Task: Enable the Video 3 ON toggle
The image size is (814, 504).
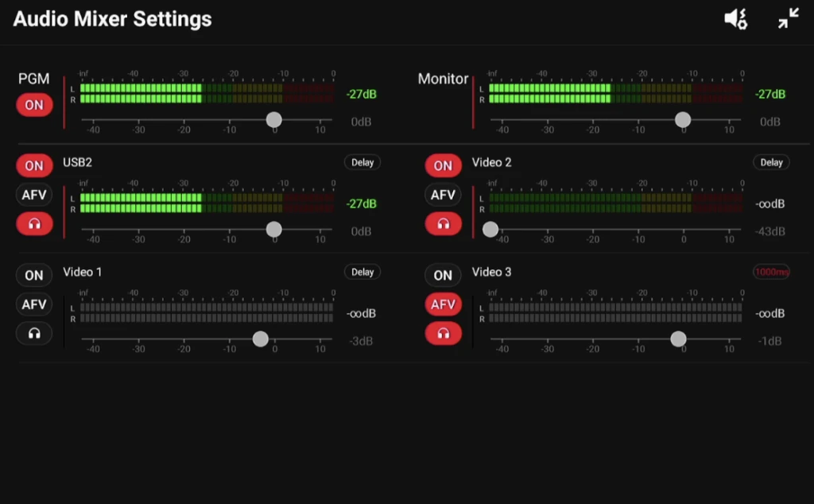Action: (443, 275)
